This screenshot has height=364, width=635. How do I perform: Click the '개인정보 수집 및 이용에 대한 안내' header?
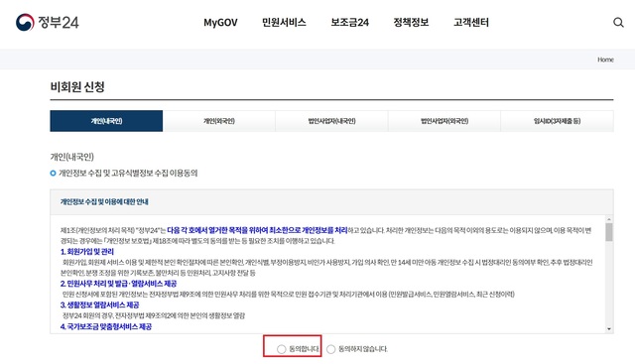[x=104, y=201]
